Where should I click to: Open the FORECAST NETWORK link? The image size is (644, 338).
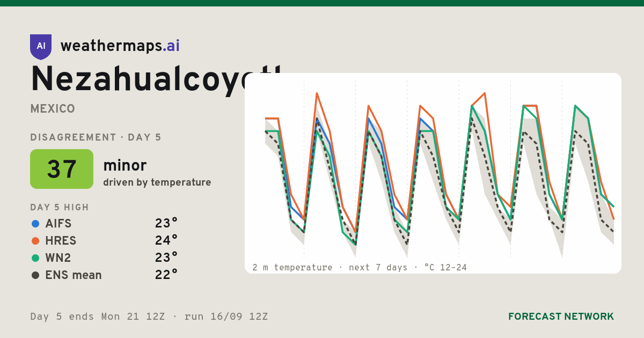561,317
